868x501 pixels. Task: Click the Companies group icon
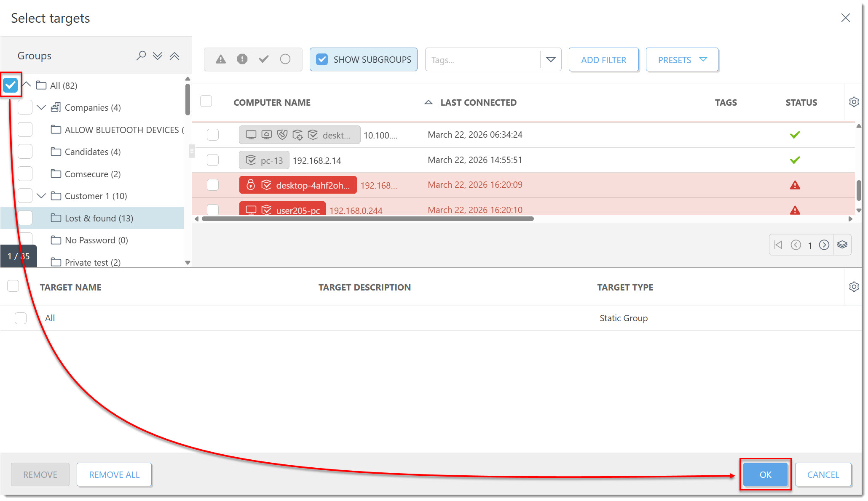[x=56, y=107]
